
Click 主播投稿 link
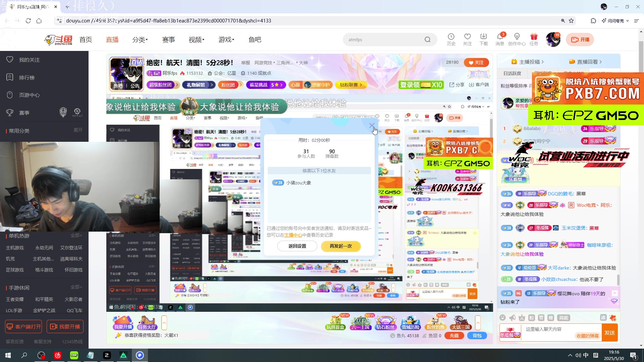point(527,62)
